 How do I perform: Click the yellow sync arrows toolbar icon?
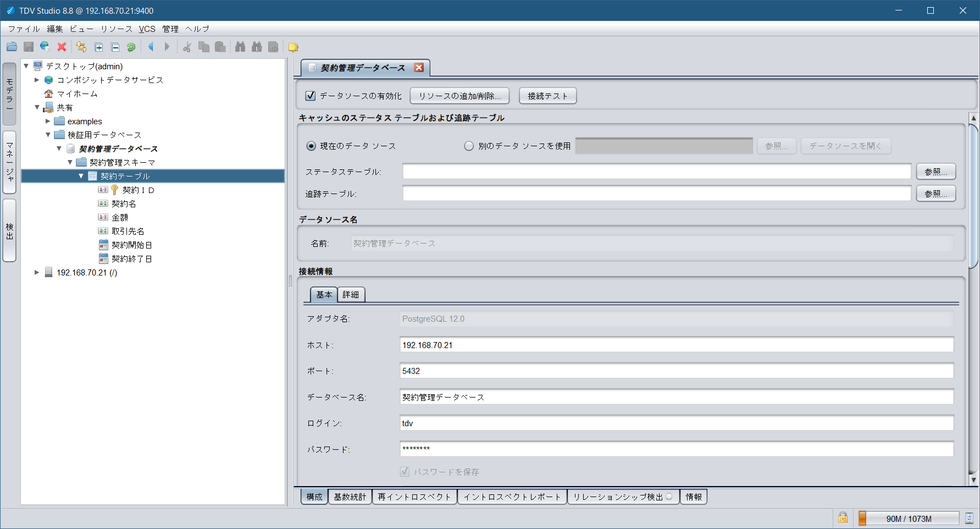[x=81, y=47]
